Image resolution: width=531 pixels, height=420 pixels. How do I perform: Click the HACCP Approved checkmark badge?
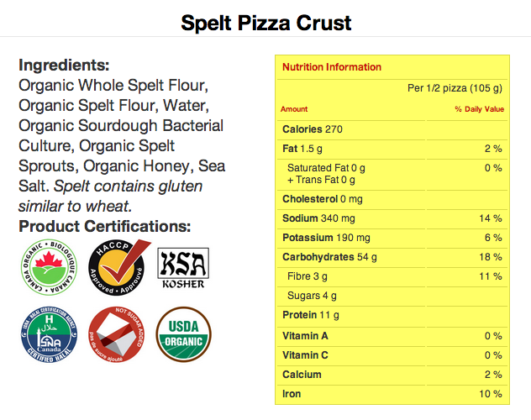pyautogui.click(x=119, y=267)
